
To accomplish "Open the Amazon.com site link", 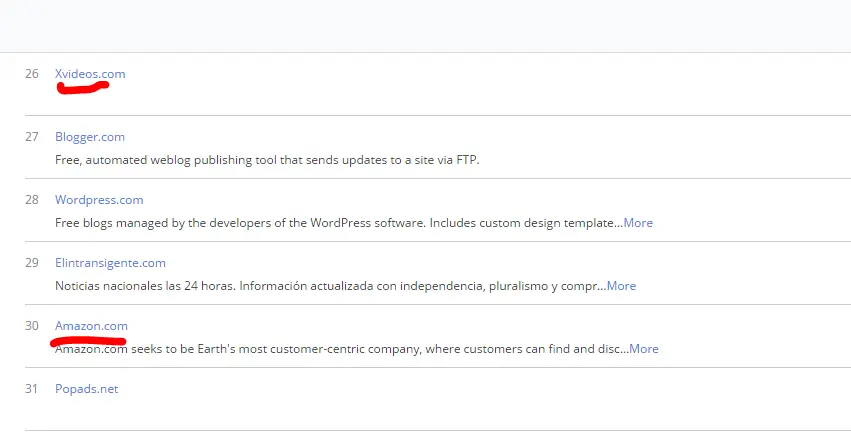I will coord(91,326).
